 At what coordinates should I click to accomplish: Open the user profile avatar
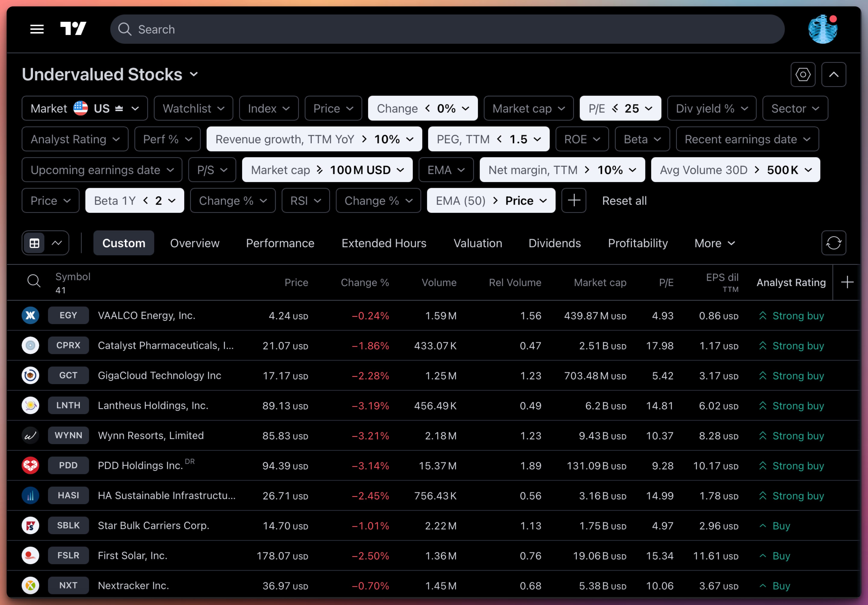[823, 29]
